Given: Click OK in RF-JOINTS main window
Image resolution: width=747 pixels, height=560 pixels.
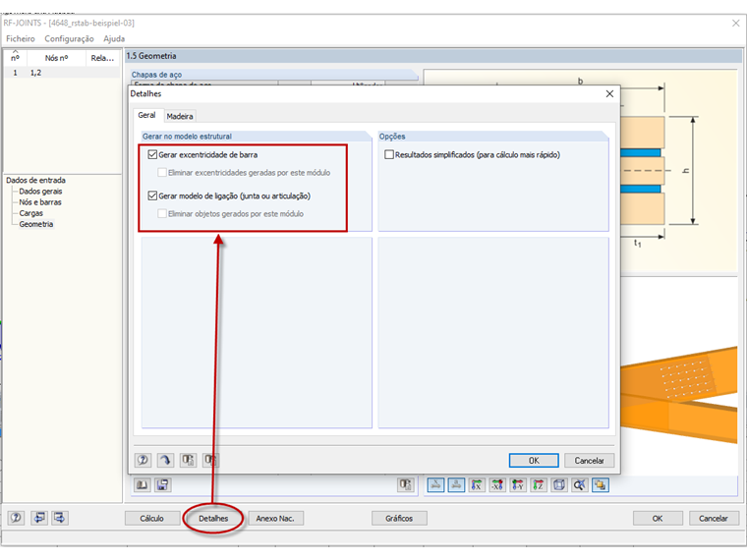Looking at the screenshot, I should [658, 518].
